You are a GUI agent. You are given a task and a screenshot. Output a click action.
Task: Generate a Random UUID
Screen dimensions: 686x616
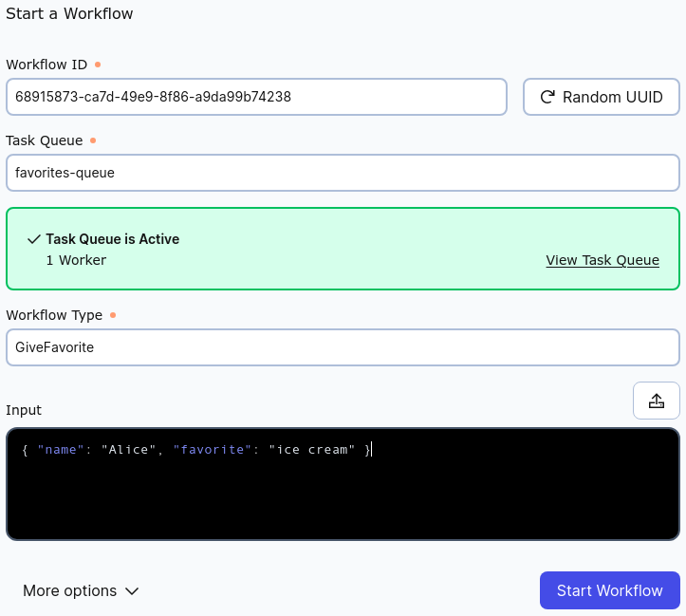(x=602, y=97)
